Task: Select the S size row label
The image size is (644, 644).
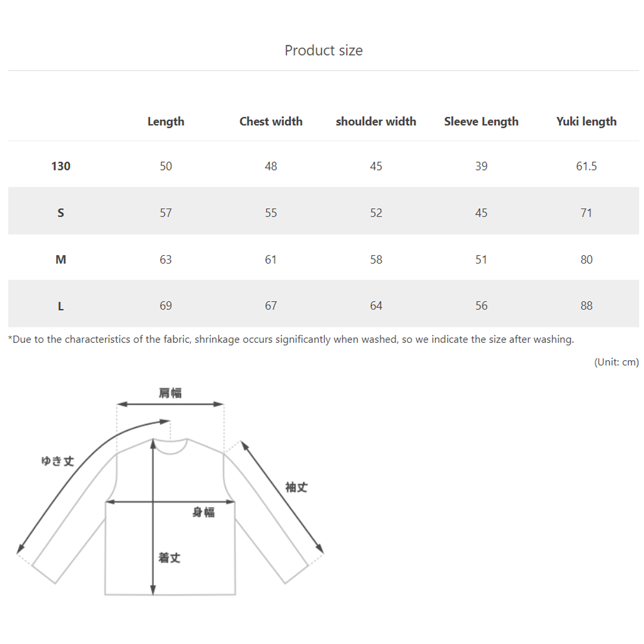Action: (x=61, y=213)
